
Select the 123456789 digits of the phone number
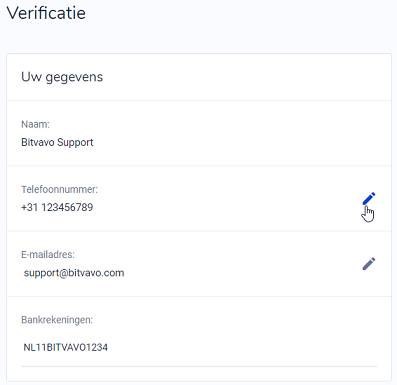[x=67, y=207]
